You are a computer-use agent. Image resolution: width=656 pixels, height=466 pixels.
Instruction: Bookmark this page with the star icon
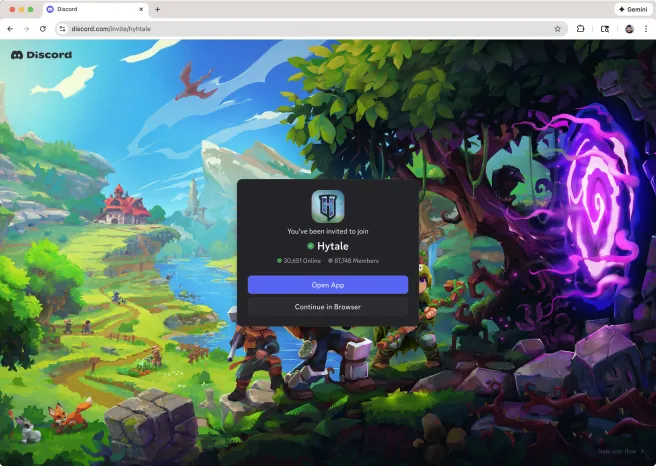pyautogui.click(x=557, y=29)
